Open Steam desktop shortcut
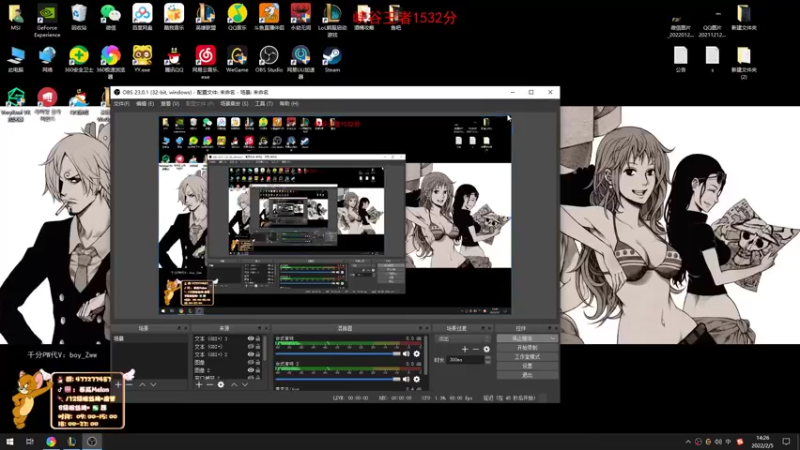The image size is (800, 450). click(x=332, y=59)
